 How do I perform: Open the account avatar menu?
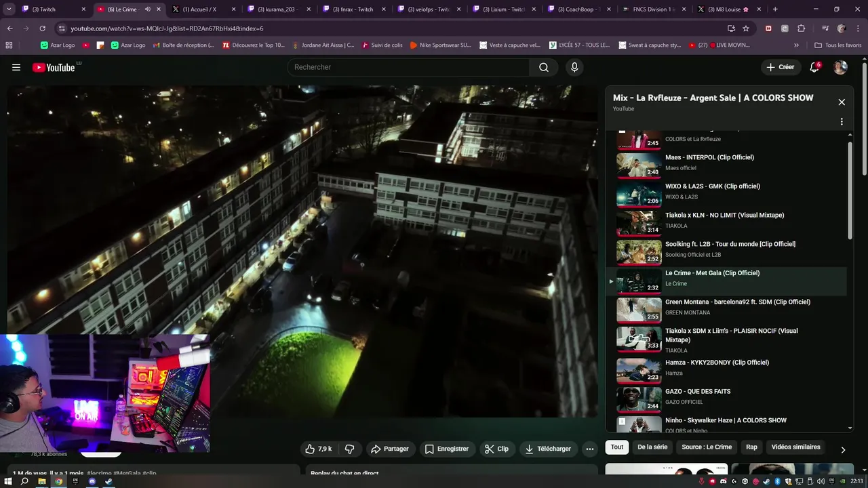pos(840,67)
